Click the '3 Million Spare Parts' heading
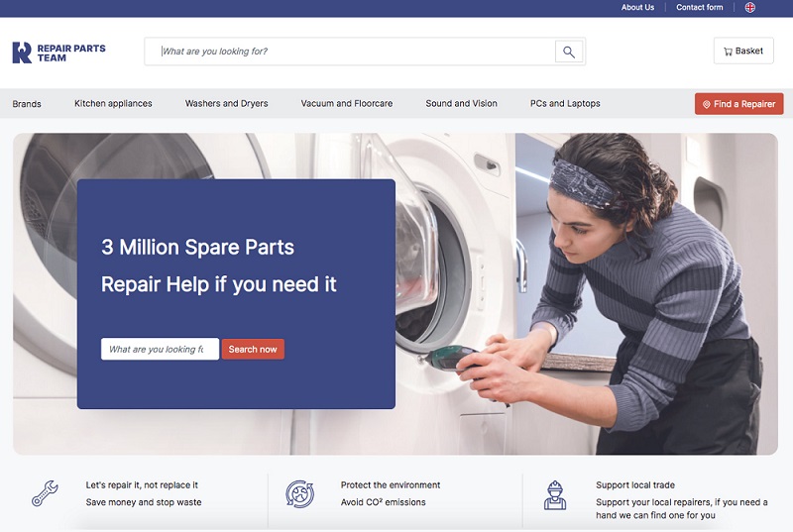 (197, 248)
